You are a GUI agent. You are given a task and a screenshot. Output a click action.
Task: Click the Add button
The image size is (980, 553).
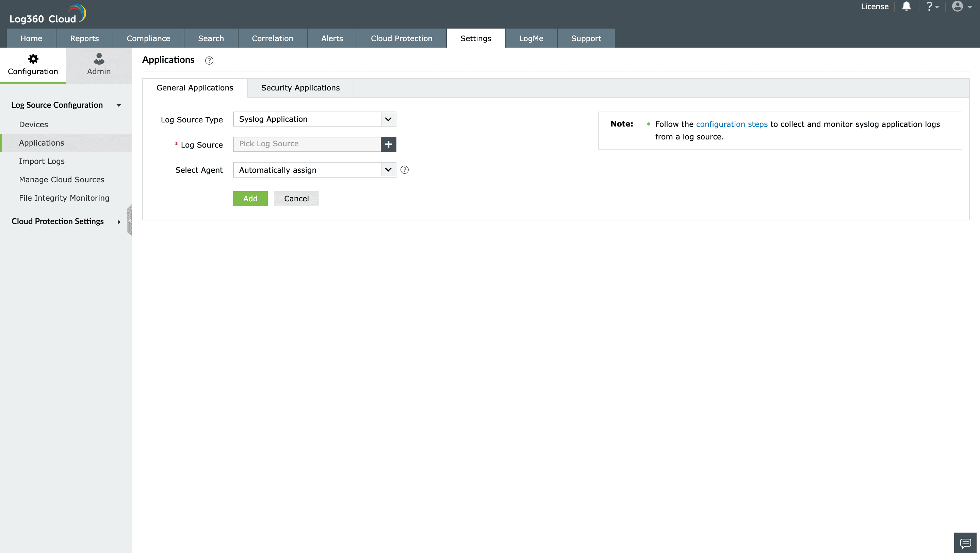tap(250, 198)
